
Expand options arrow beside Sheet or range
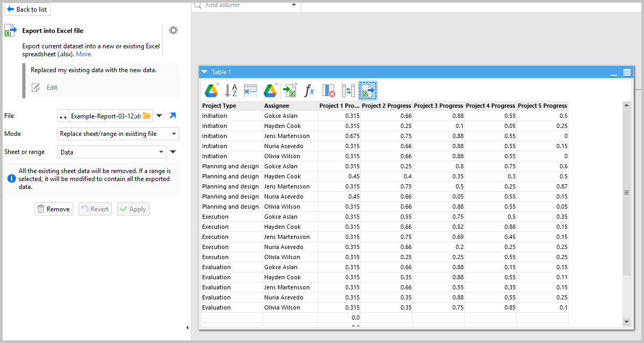pyautogui.click(x=173, y=152)
